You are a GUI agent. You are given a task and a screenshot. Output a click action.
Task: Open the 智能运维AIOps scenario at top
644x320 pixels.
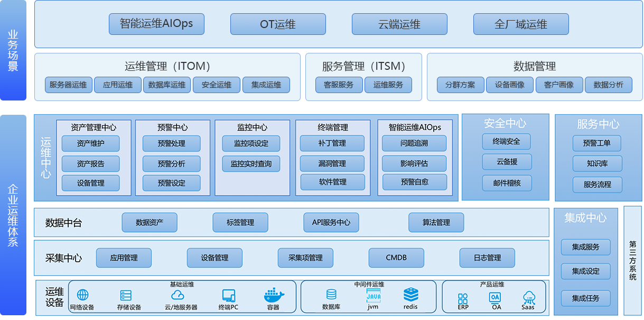point(156,24)
